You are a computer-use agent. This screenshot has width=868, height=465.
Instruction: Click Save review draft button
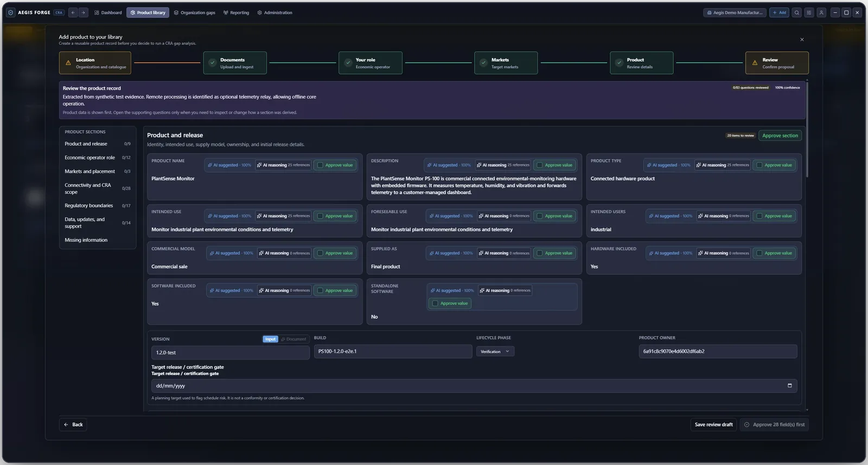coord(714,425)
